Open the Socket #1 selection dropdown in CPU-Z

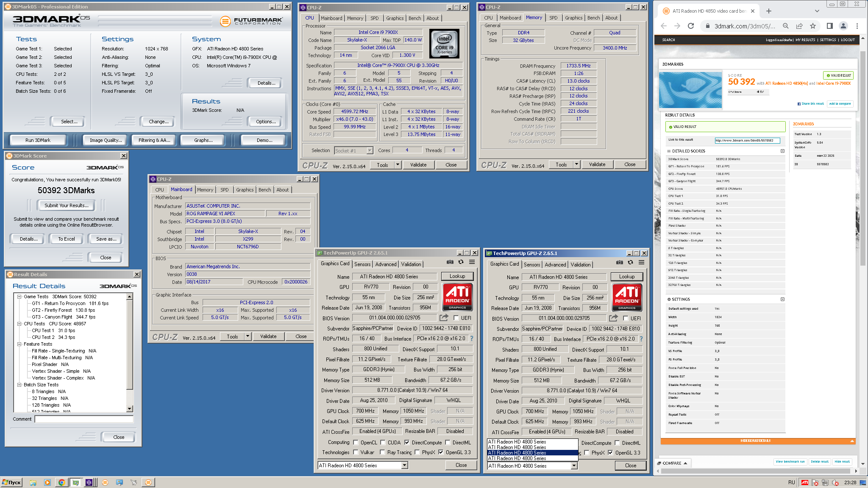coord(370,150)
